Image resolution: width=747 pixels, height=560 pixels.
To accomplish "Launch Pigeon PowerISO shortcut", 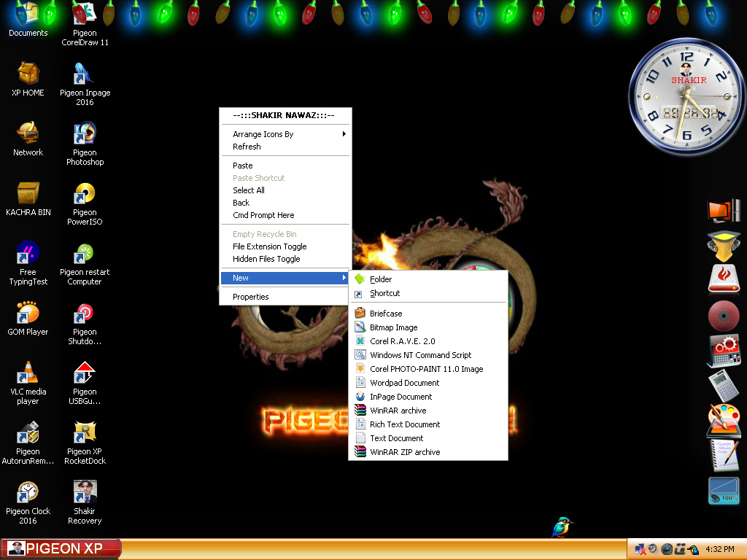I will click(x=85, y=204).
